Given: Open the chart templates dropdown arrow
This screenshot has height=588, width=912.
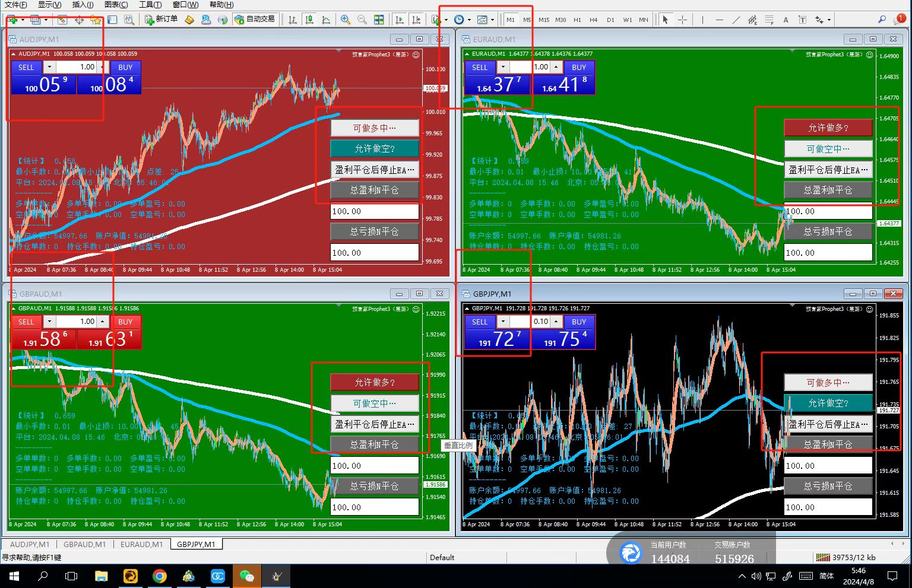Looking at the screenshot, I should [492, 20].
